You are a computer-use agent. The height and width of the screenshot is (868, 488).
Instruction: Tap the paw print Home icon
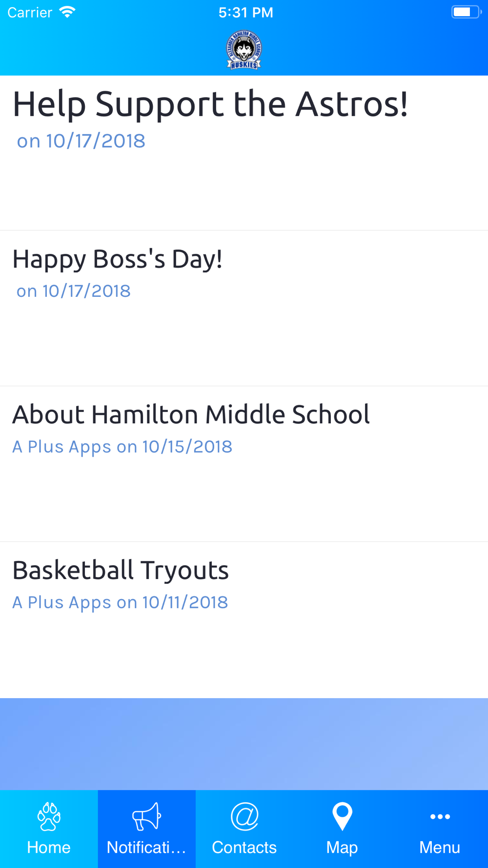49,816
